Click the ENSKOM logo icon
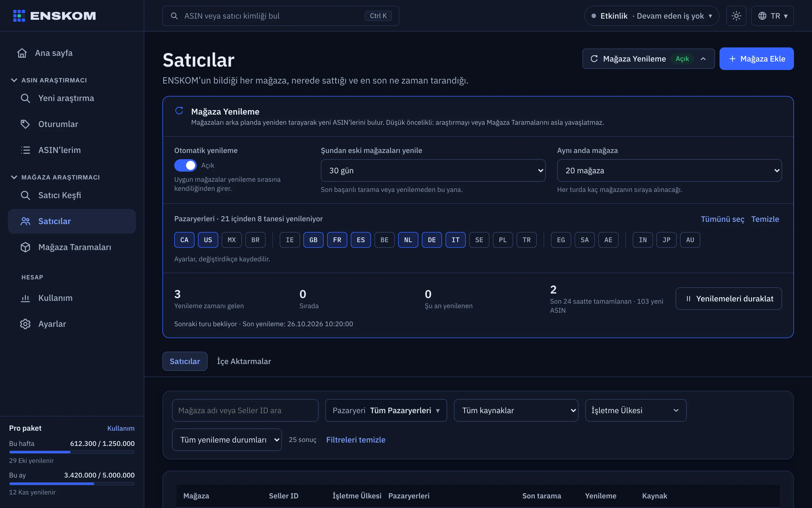Viewport: 812px width, 508px height. coord(19,16)
